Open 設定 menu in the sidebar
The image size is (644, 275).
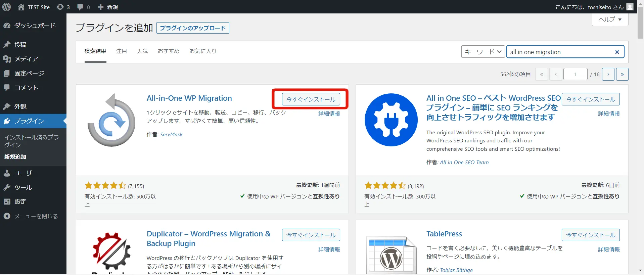(33, 201)
